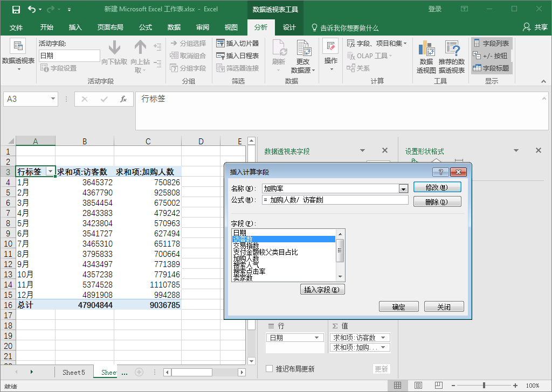
Task: Click the Save icon in title bar
Action: tap(16, 9)
